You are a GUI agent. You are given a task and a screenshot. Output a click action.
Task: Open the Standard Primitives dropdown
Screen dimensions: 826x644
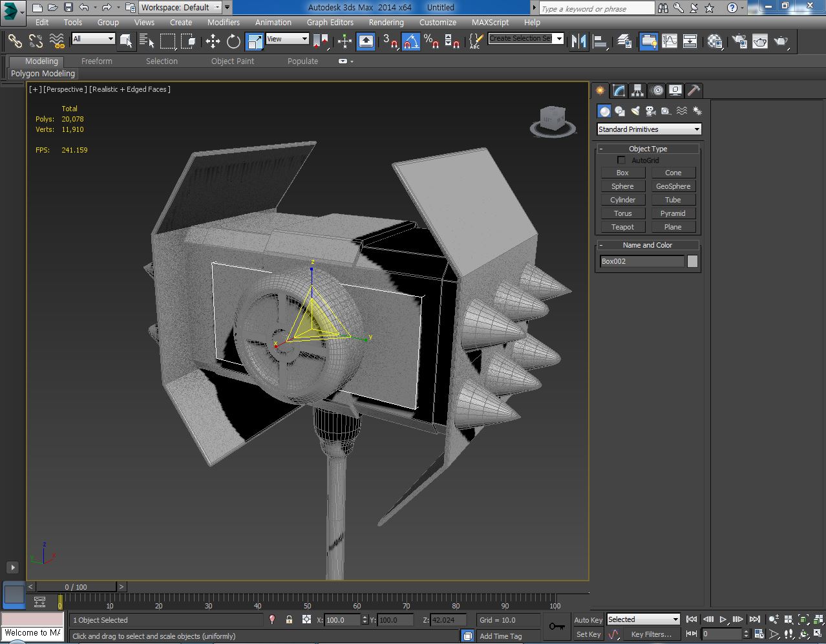click(x=649, y=129)
